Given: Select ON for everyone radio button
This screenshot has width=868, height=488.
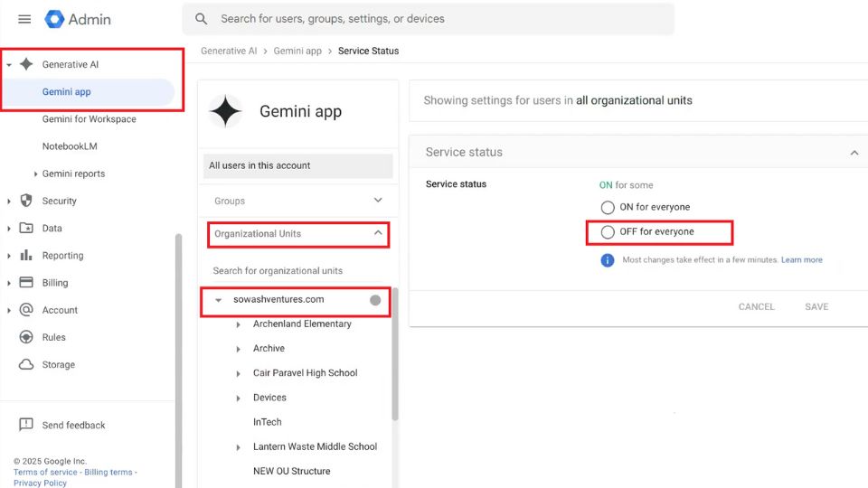Looking at the screenshot, I should (608, 208).
